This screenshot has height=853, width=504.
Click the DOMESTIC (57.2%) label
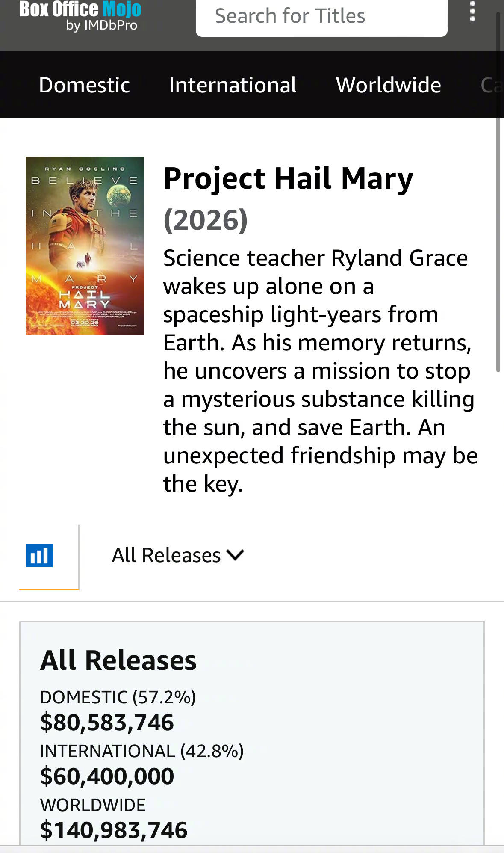click(x=118, y=697)
